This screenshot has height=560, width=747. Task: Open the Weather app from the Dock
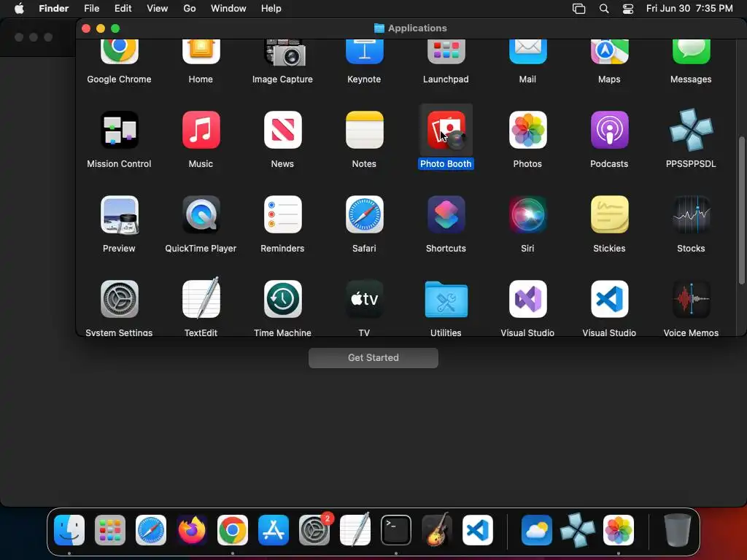(x=537, y=530)
